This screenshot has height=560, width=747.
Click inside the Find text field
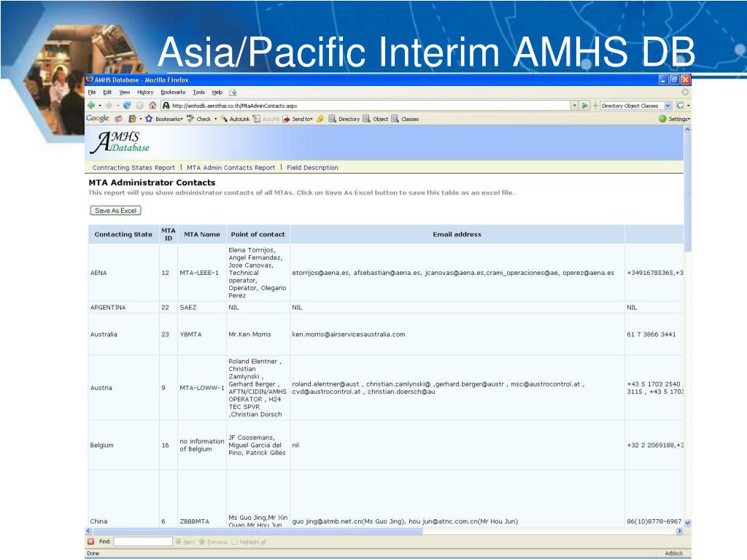[143, 542]
